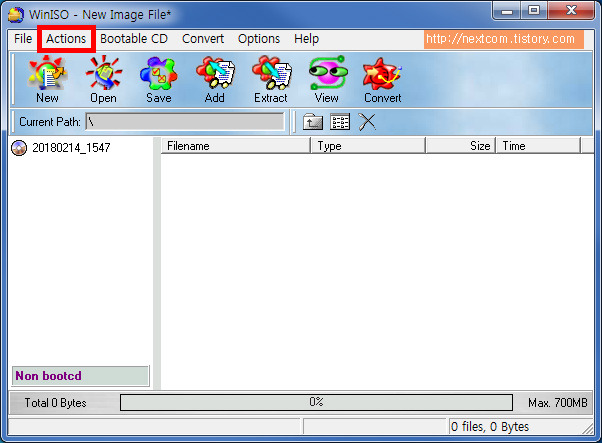The height and width of the screenshot is (443, 602).
Task: Click the delete X icon beside path
Action: pyautogui.click(x=367, y=122)
